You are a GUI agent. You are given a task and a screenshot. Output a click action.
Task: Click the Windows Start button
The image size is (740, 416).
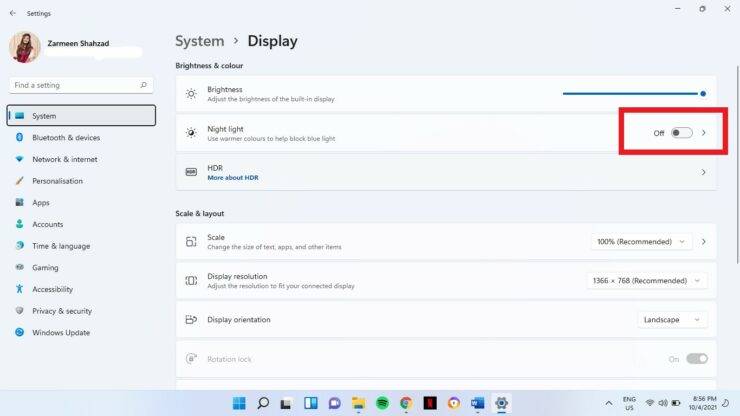(x=239, y=403)
